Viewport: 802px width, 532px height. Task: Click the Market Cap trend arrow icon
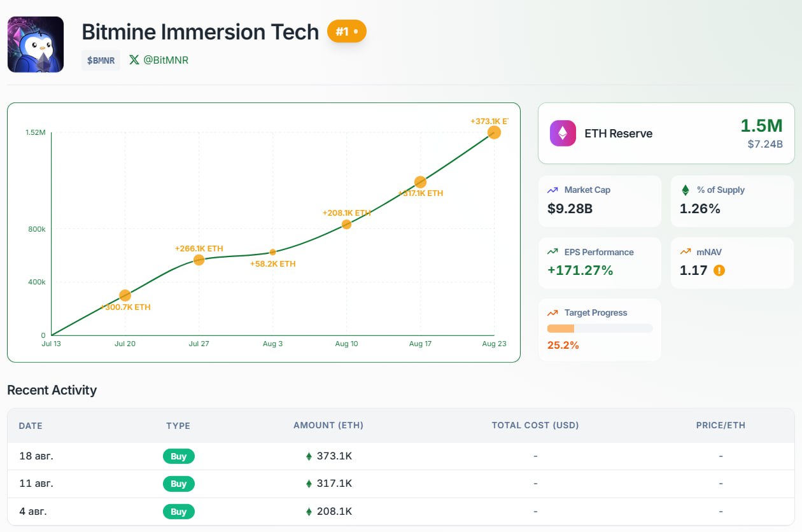point(552,190)
